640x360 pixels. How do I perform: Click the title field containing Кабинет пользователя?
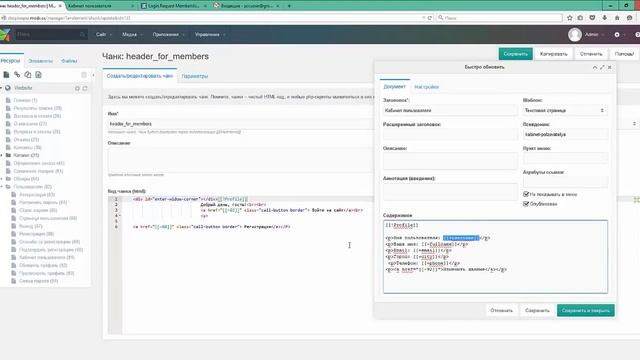point(450,110)
